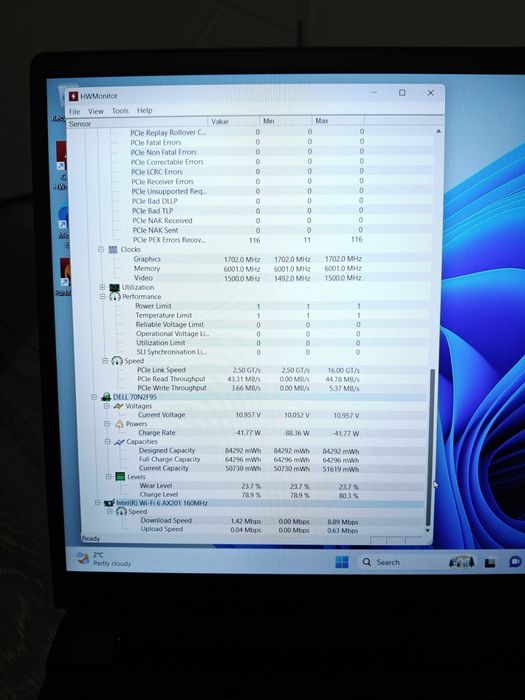
Task: Open the View menu
Action: tap(96, 111)
